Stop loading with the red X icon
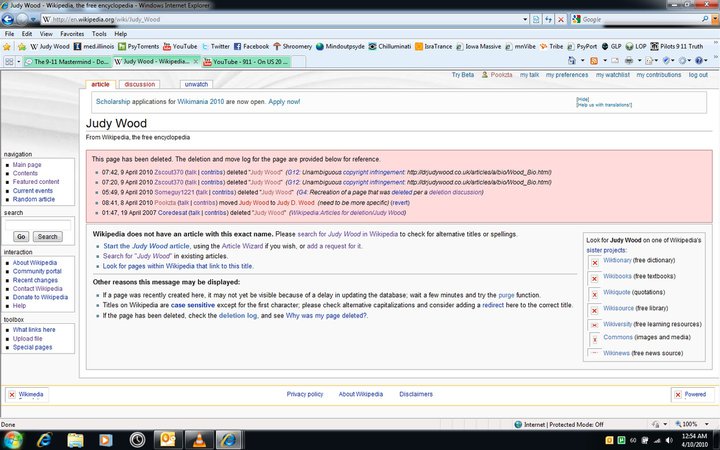 pos(561,19)
